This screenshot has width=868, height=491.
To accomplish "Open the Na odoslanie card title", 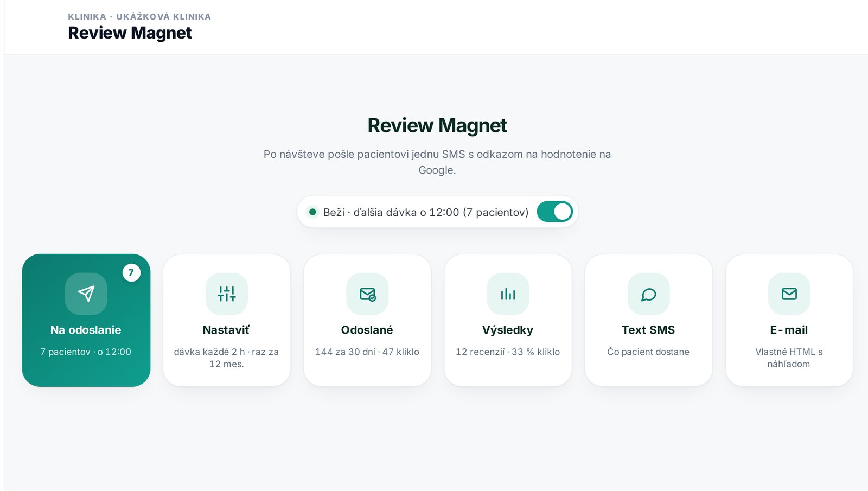I will tap(86, 330).
